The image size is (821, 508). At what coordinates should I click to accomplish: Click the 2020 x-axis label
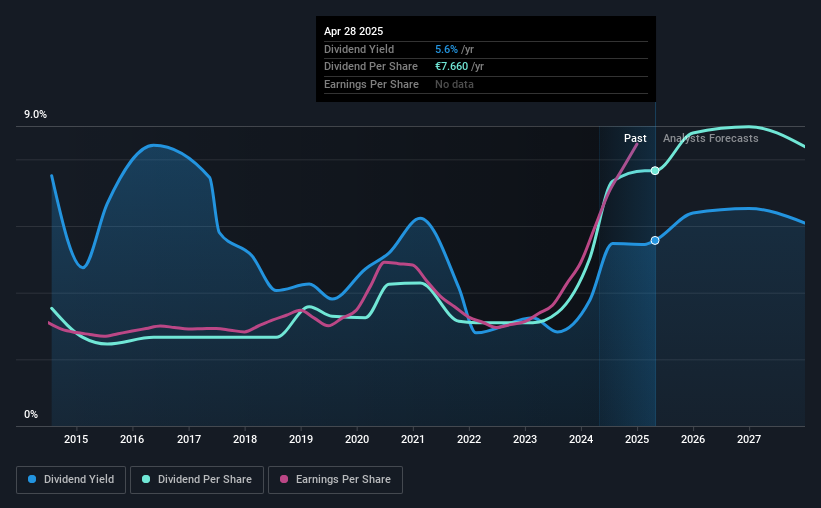(x=357, y=439)
